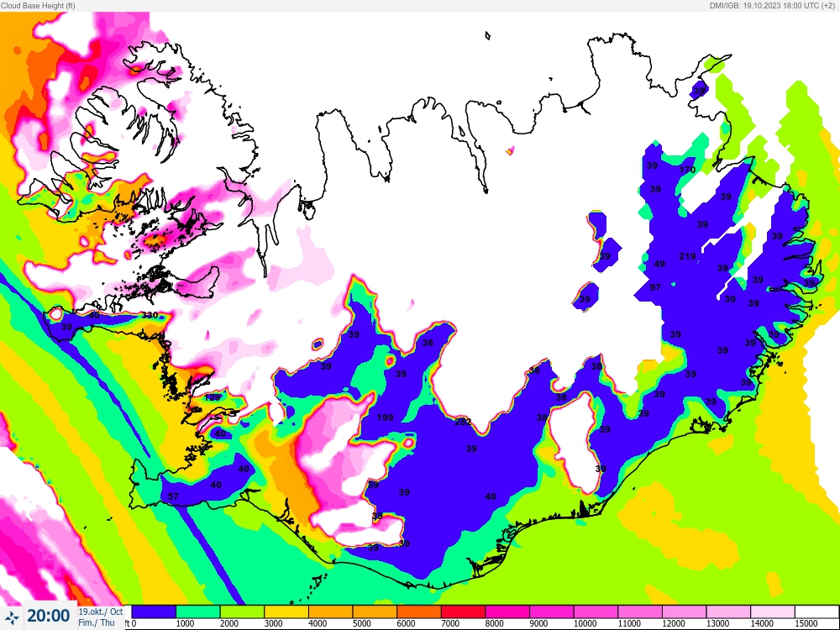Click the 170 cloud base value on map
Viewport: 840px width, 630px height.
click(x=687, y=170)
